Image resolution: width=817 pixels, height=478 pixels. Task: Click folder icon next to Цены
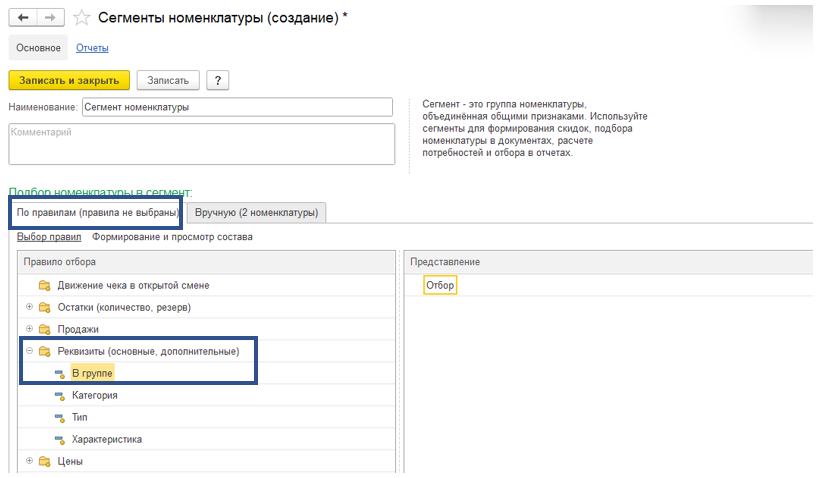pos(44,461)
